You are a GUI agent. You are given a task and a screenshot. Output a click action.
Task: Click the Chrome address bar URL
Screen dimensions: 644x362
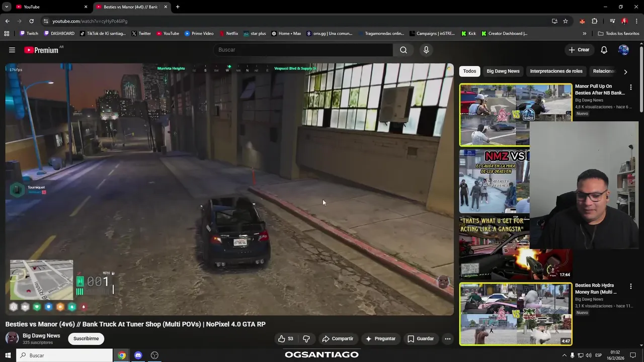pyautogui.click(x=90, y=21)
